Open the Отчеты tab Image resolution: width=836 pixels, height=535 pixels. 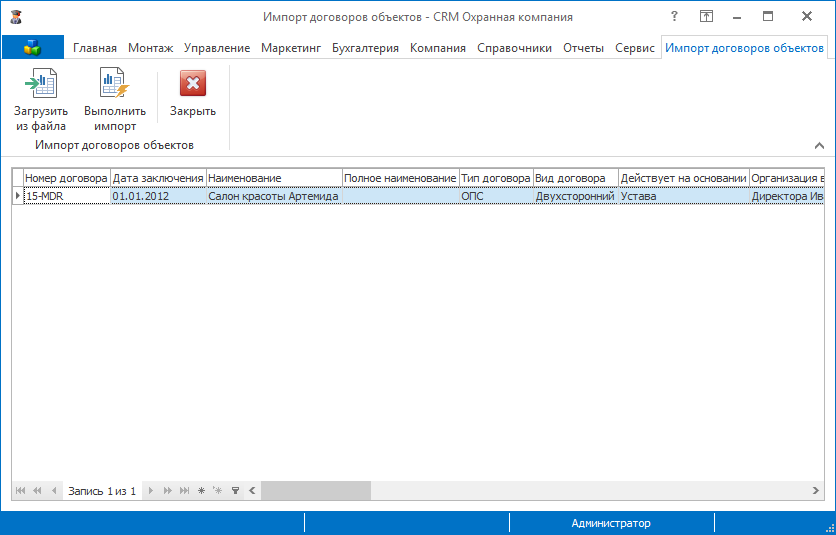coord(583,48)
